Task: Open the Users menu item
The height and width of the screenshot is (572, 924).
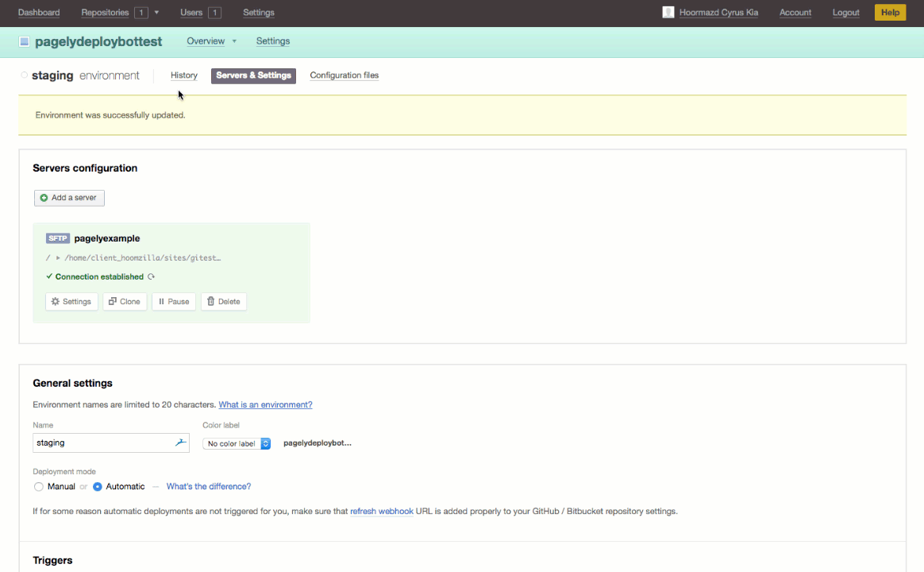Action: 191,13
